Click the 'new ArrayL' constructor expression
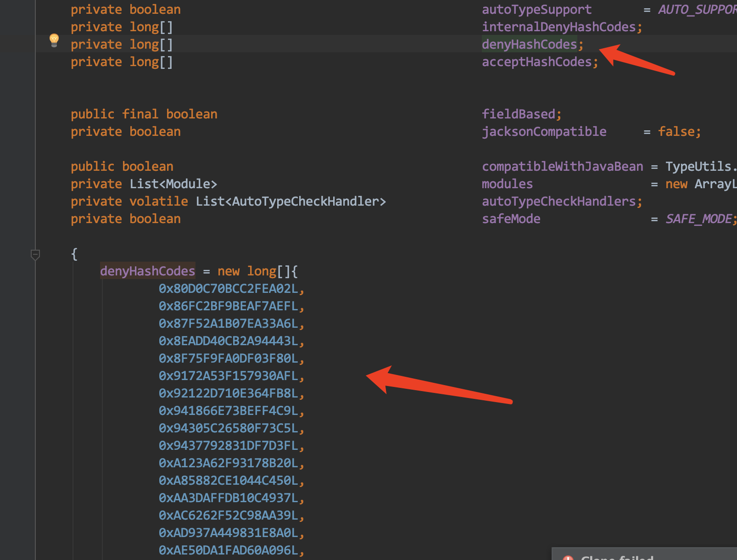737x560 pixels. tap(701, 184)
